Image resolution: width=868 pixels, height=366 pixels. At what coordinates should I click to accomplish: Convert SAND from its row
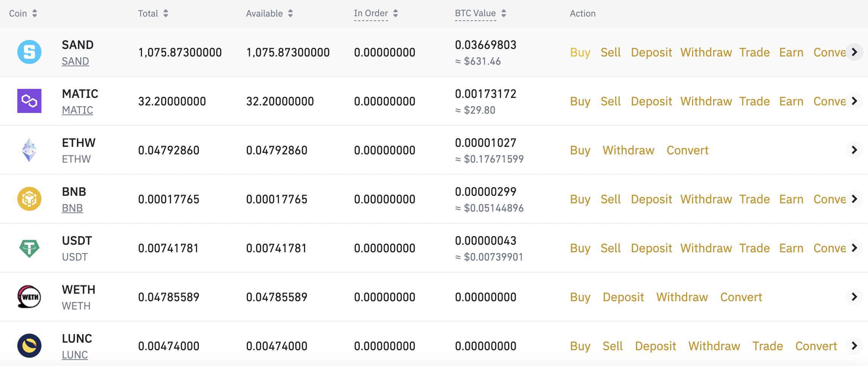pyautogui.click(x=830, y=52)
